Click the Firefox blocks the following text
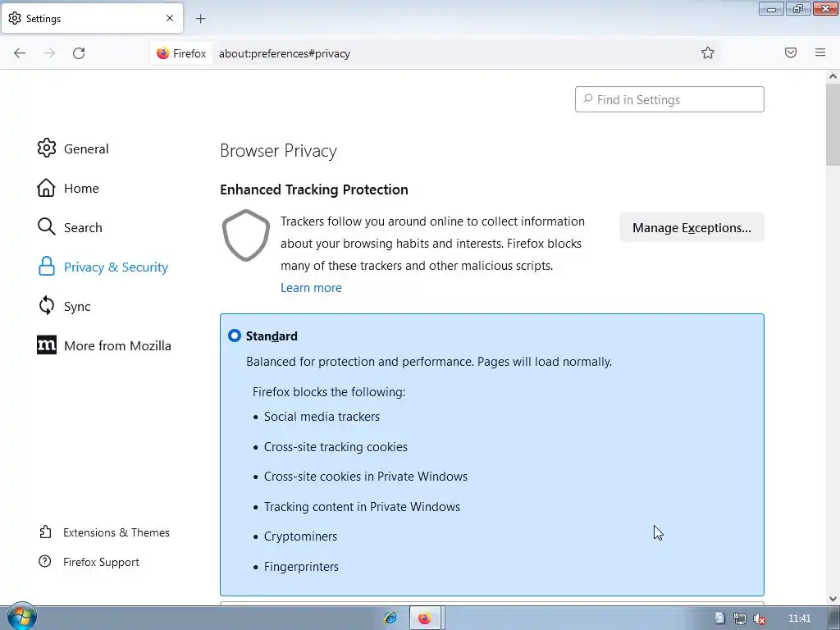The height and width of the screenshot is (630, 840). [329, 392]
